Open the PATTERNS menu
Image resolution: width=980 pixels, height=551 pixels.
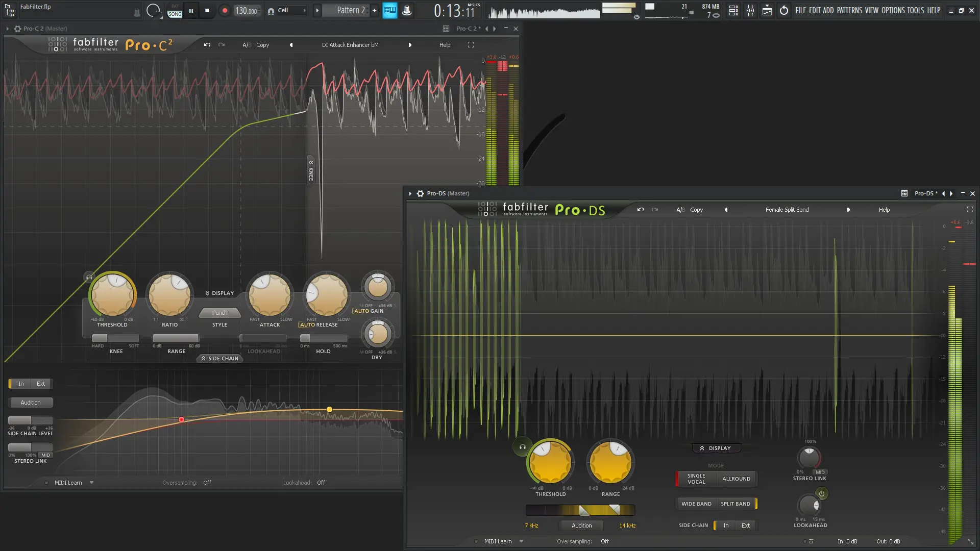849,10
